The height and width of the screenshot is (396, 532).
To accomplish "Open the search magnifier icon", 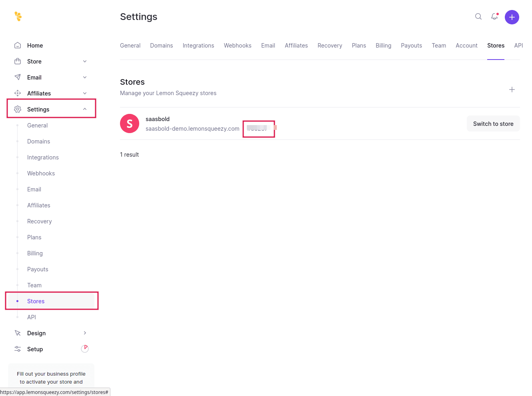I will [x=478, y=17].
